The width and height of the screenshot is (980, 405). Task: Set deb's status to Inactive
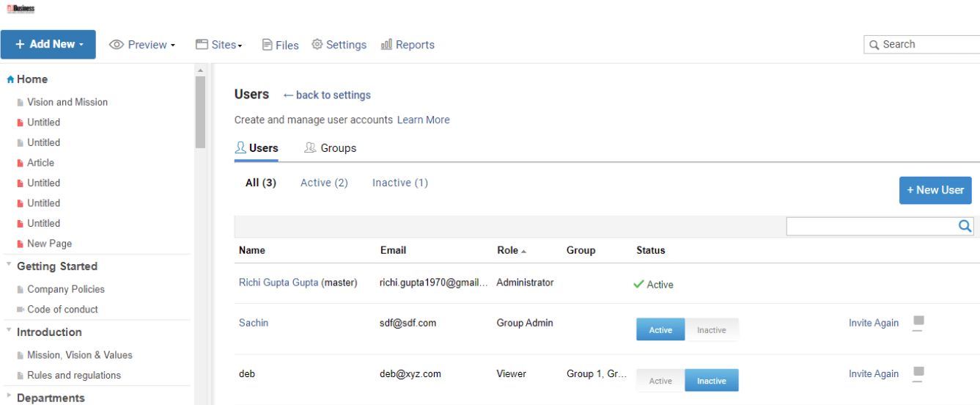click(712, 381)
